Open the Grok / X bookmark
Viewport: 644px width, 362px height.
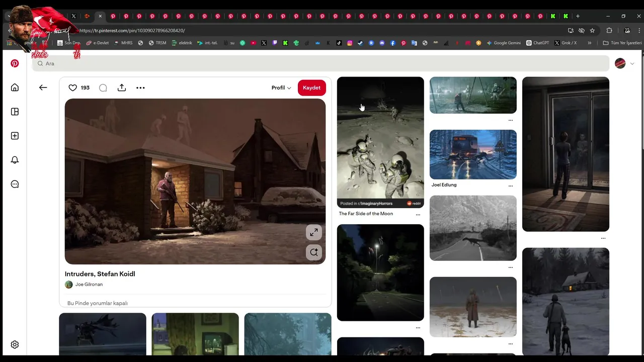pos(566,43)
